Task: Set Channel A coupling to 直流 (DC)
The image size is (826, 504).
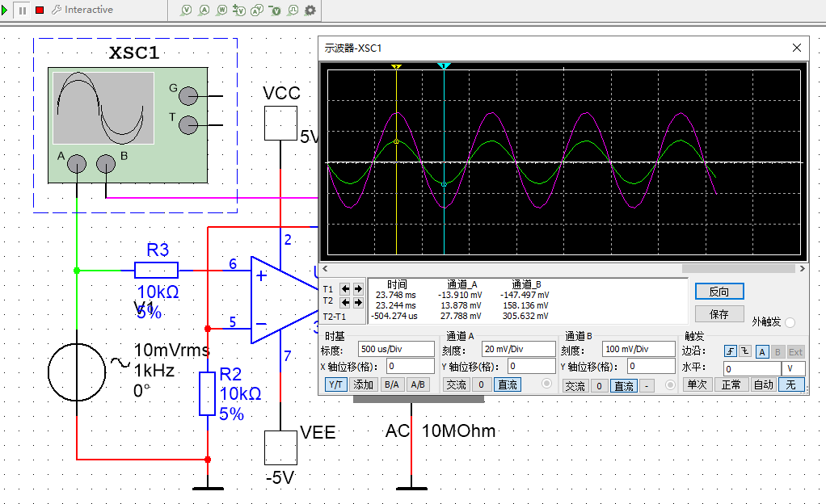Action: click(508, 385)
